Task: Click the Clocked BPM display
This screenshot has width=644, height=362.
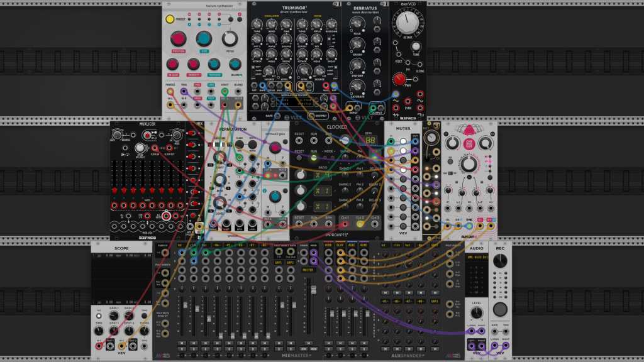Action: point(370,141)
